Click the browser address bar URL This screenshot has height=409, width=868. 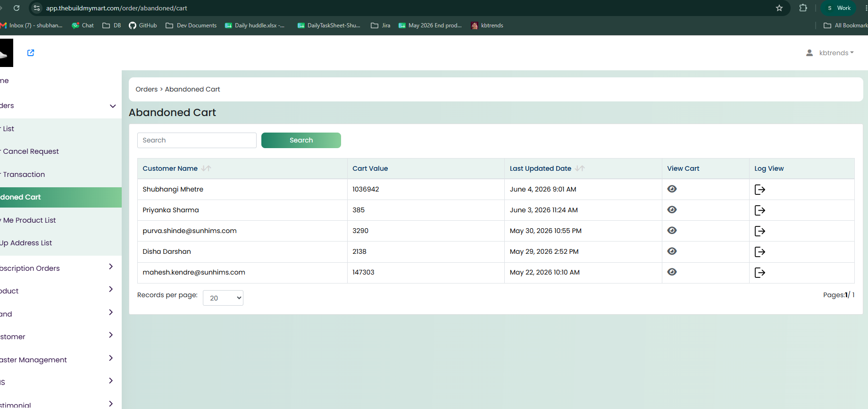pyautogui.click(x=117, y=8)
